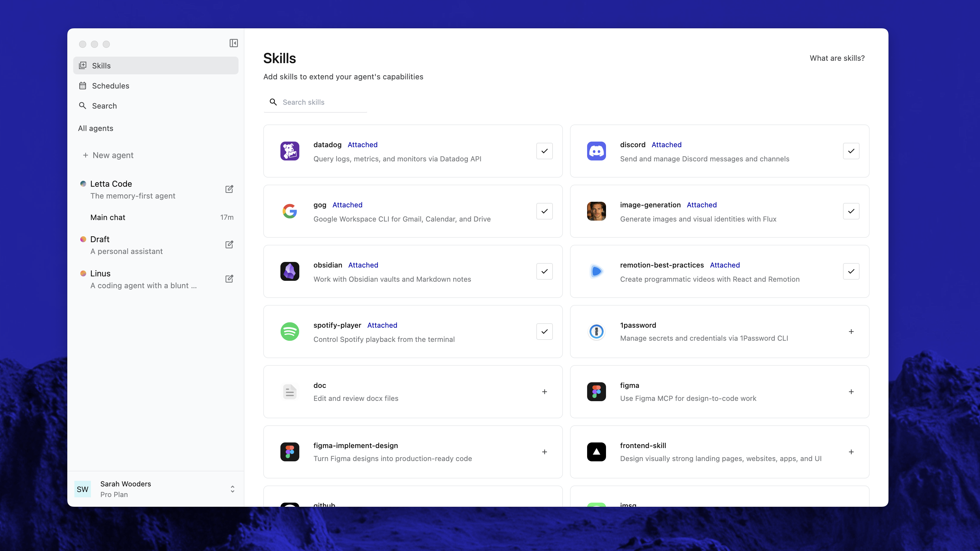Toggle off the image-generation skill checkbox
The image size is (980, 551).
pos(851,211)
